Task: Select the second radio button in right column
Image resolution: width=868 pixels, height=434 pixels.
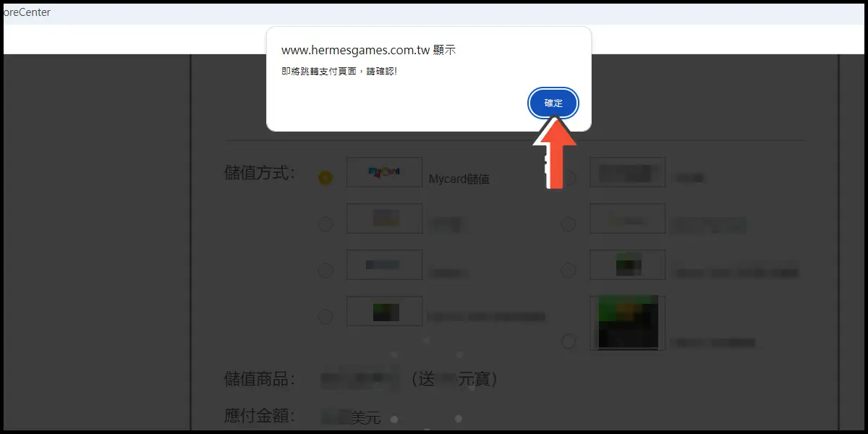Action: [569, 224]
